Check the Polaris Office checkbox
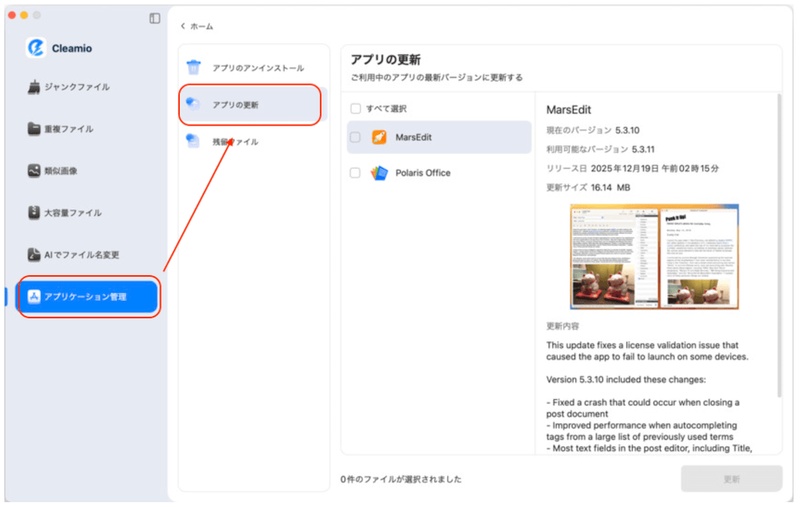 click(355, 173)
